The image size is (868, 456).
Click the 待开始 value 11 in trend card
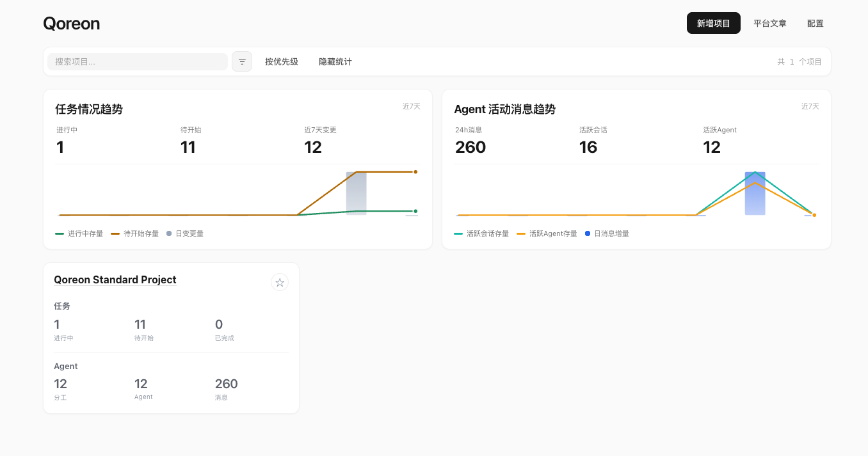(188, 147)
